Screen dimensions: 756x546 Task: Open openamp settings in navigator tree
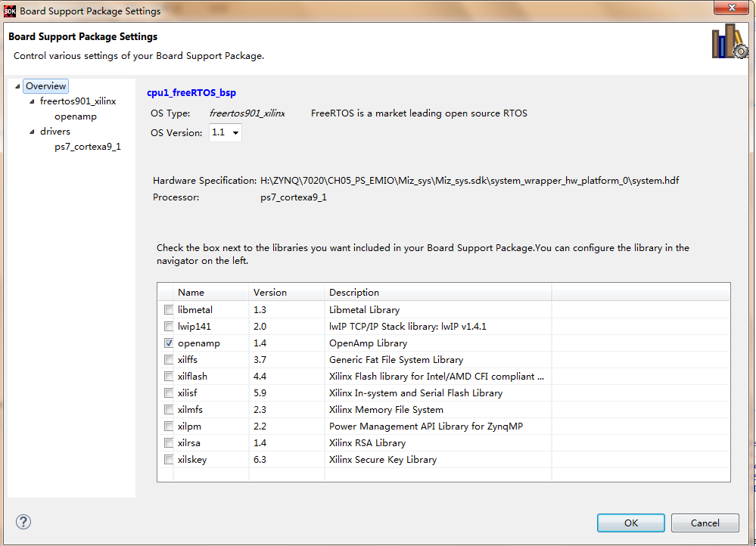(75, 116)
